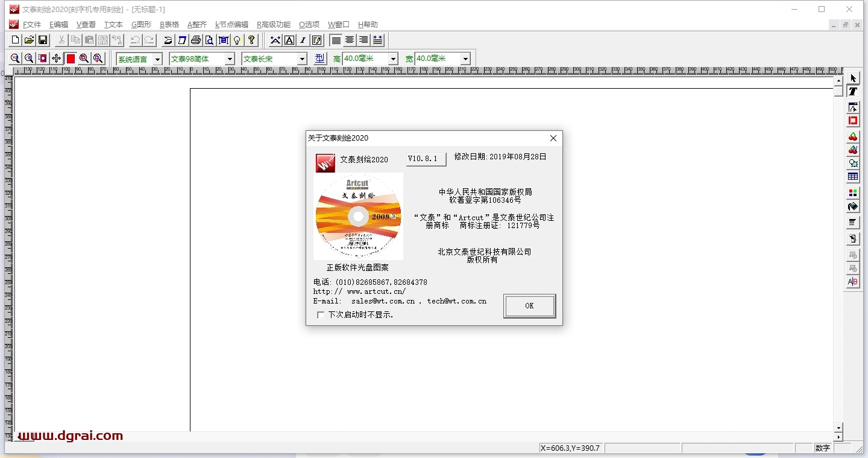Image resolution: width=868 pixels, height=458 pixels.
Task: Click the four-color palette icon in right toolbar
Action: pyautogui.click(x=853, y=193)
